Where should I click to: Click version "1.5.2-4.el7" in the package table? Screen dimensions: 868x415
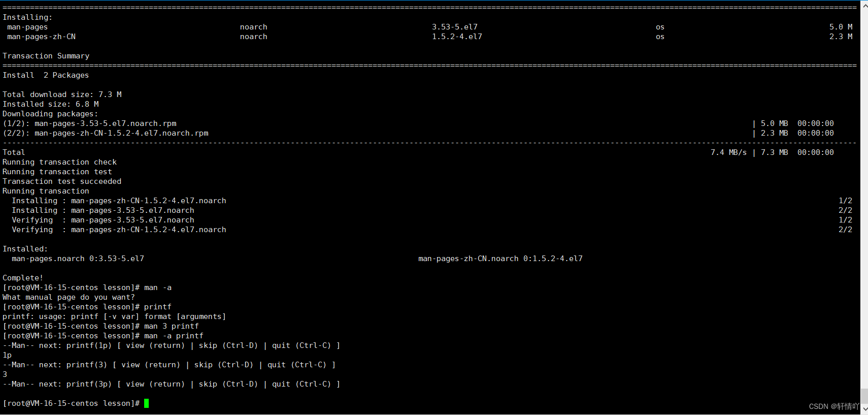(457, 37)
